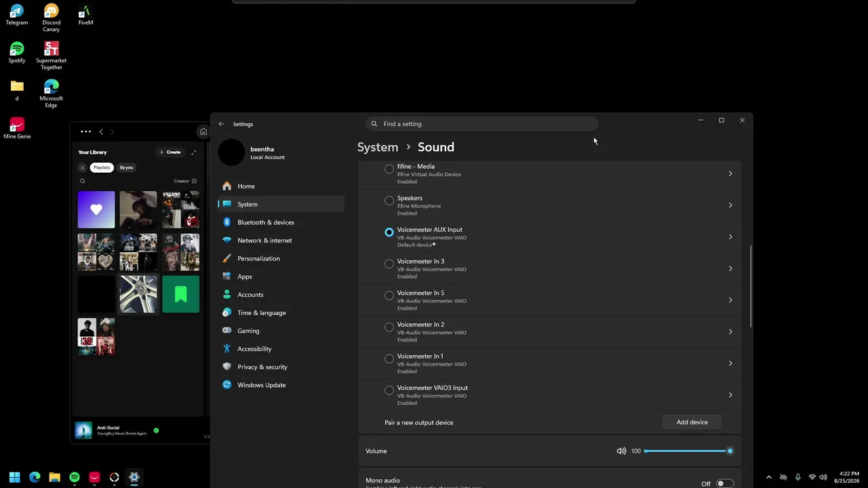This screenshot has height=488, width=868.
Task: Select the fifine Genie desktop icon
Action: click(17, 129)
